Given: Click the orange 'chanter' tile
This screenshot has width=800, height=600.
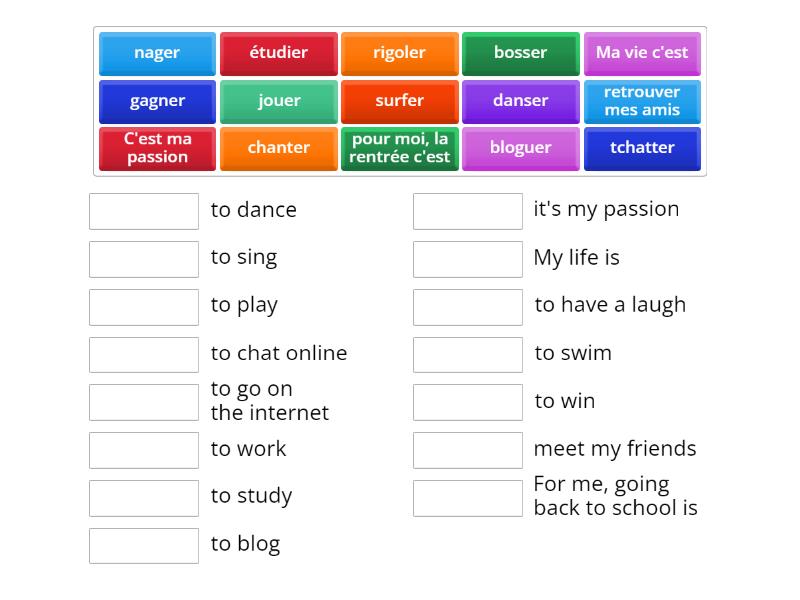Looking at the screenshot, I should (278, 148).
